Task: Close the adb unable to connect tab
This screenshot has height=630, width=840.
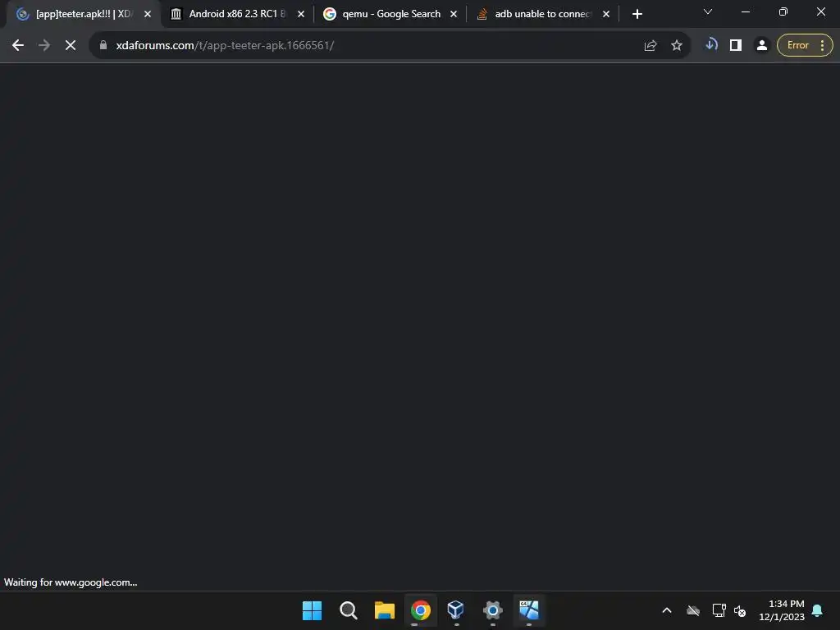Action: [x=606, y=15]
